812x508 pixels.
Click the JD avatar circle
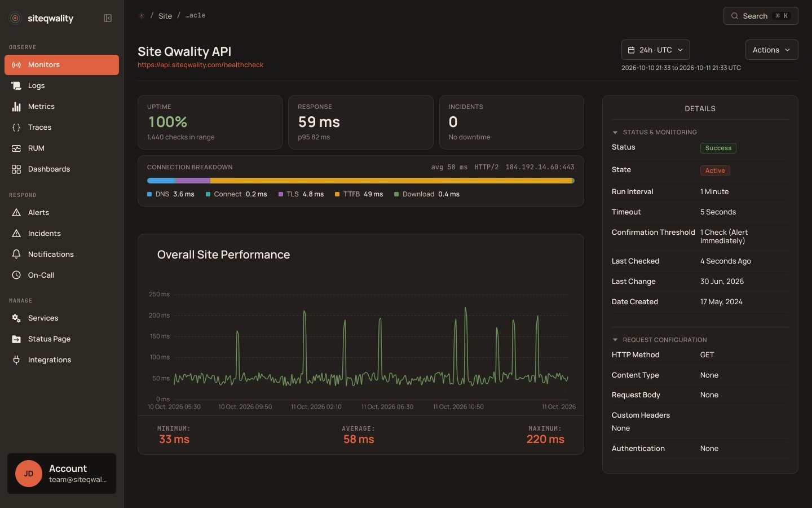point(29,474)
